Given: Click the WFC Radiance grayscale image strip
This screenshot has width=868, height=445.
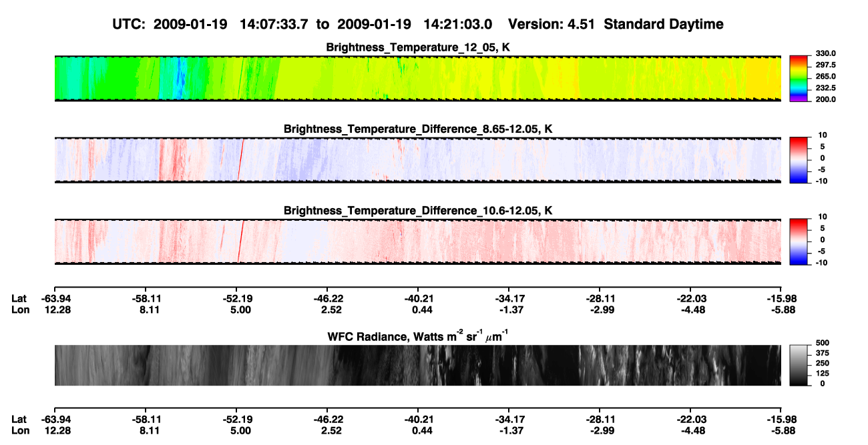Looking at the screenshot, I should (x=418, y=366).
